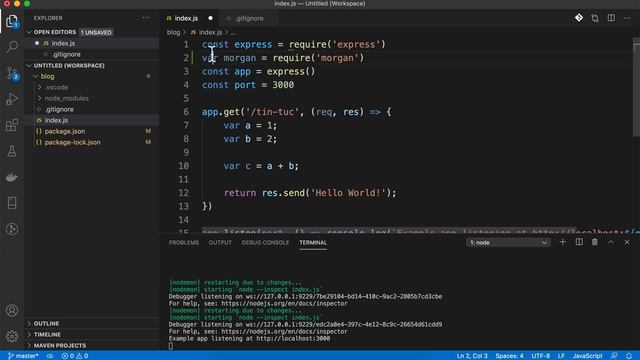The width and height of the screenshot is (640, 360).
Task: Click 'Hello World!' string on line 12
Action: (x=348, y=193)
